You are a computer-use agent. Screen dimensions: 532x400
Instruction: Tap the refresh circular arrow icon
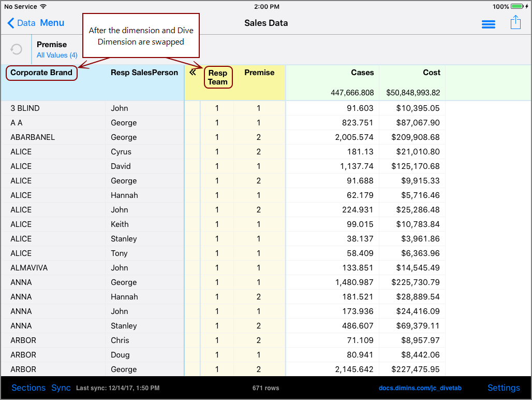17,49
